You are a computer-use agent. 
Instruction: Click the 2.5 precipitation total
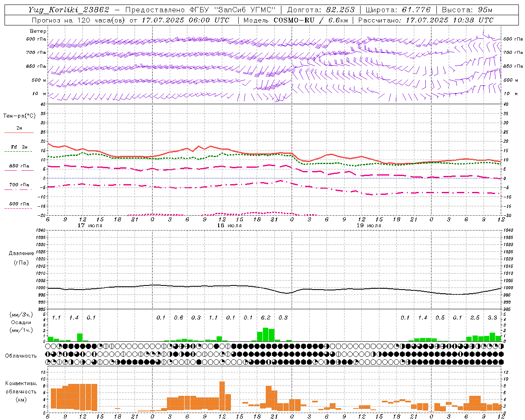click(475, 317)
